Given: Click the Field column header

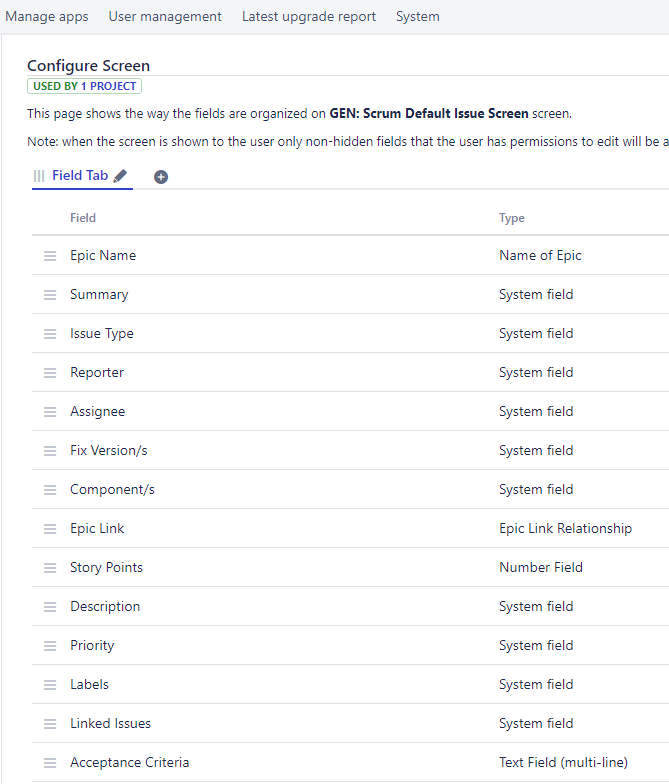Looking at the screenshot, I should pyautogui.click(x=83, y=218).
